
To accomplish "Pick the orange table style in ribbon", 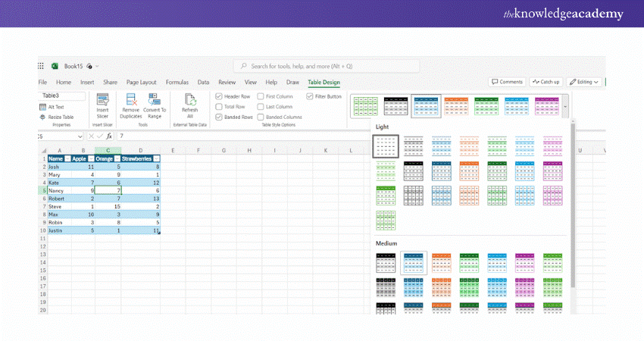I will pos(455,107).
